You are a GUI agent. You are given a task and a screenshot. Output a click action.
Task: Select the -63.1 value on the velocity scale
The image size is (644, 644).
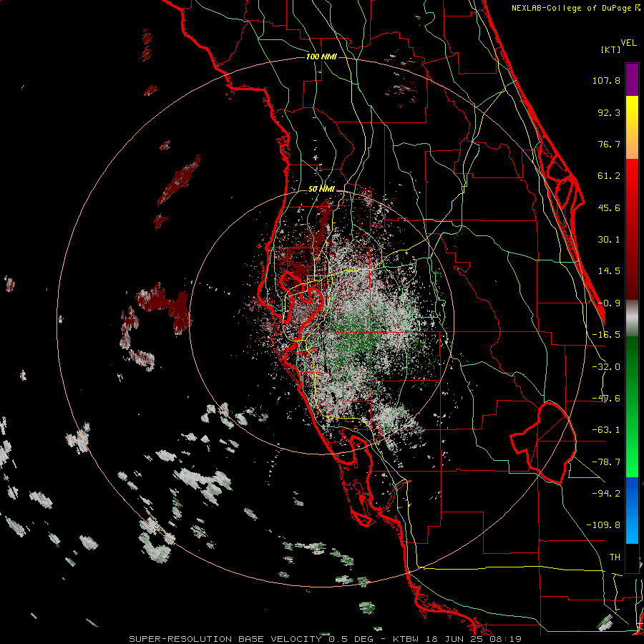pos(606,430)
